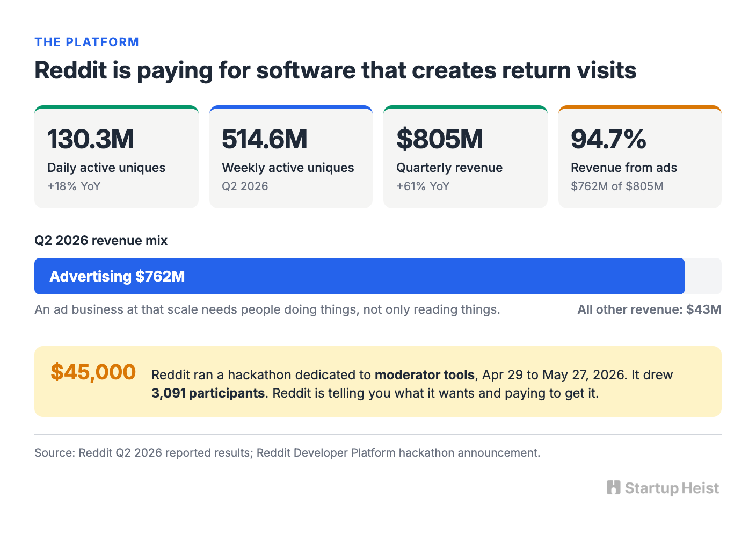This screenshot has height=533, width=756.
Task: Click the '130.3M' figure
Action: tap(91, 139)
